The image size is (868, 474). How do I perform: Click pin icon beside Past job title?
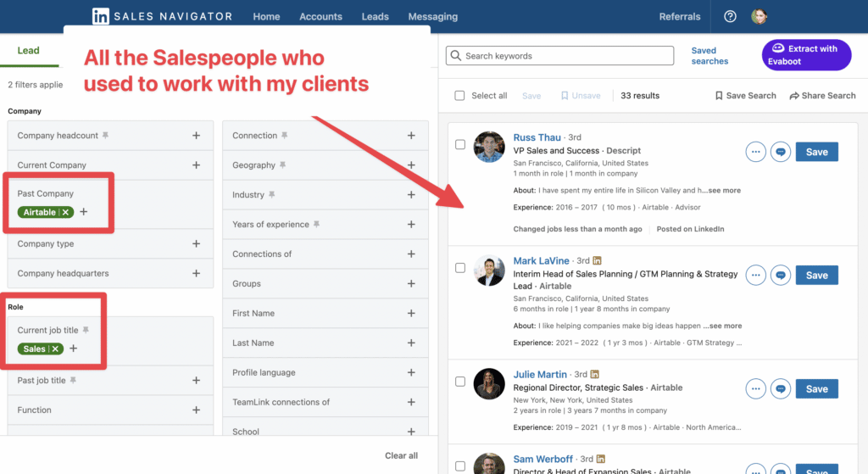pyautogui.click(x=73, y=381)
